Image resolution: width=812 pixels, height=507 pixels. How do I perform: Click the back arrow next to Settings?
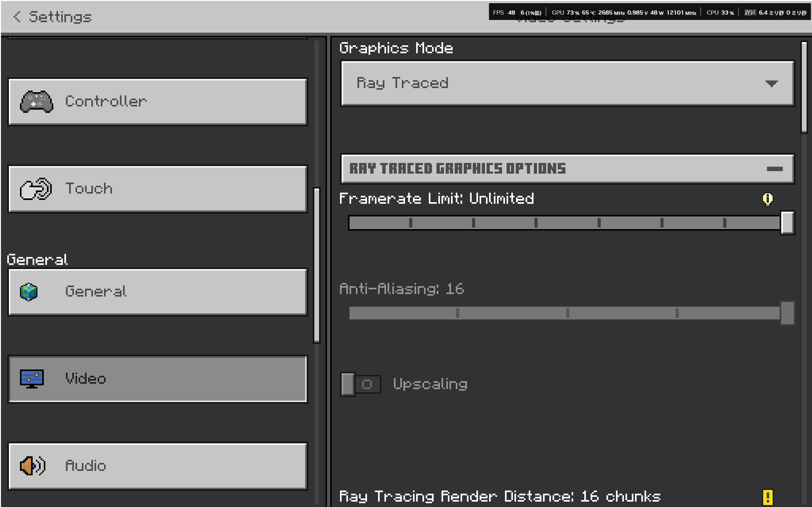coord(17,16)
